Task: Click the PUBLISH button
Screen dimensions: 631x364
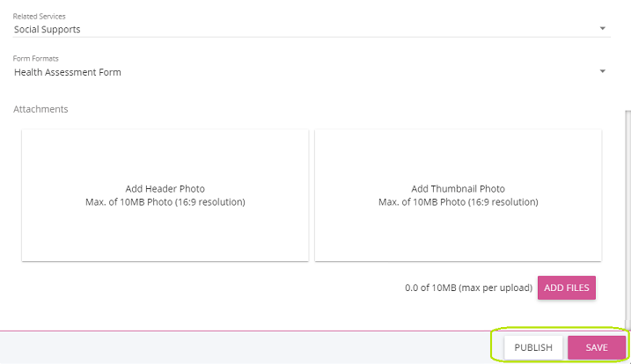Action: point(533,347)
